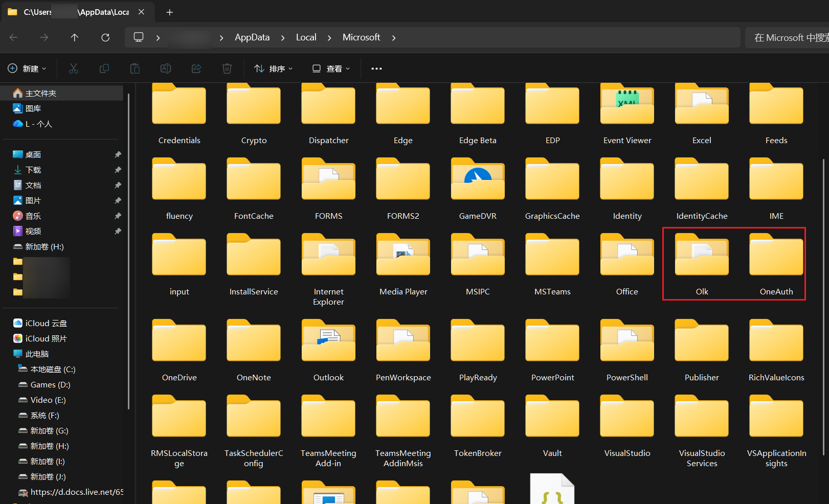The height and width of the screenshot is (504, 829).
Task: Unpin 图片 using its pin icon
Action: click(x=118, y=200)
